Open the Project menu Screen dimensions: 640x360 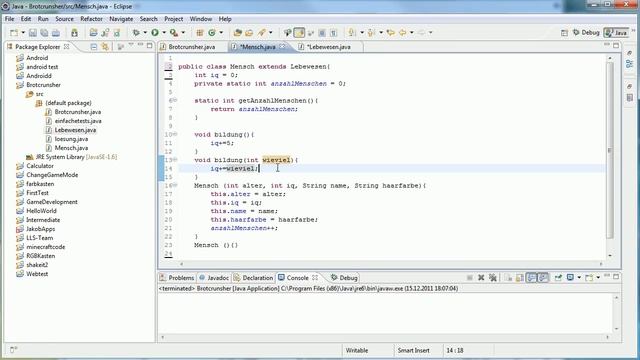click(x=173, y=19)
